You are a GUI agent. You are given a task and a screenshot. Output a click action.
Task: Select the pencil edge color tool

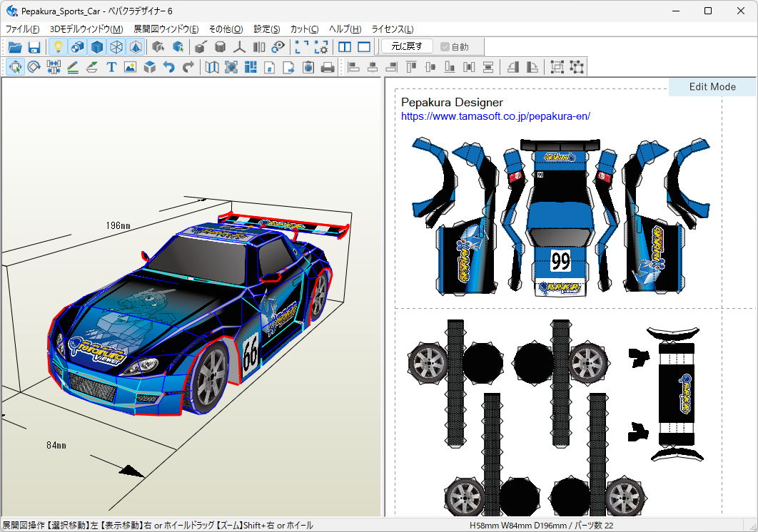click(x=73, y=67)
